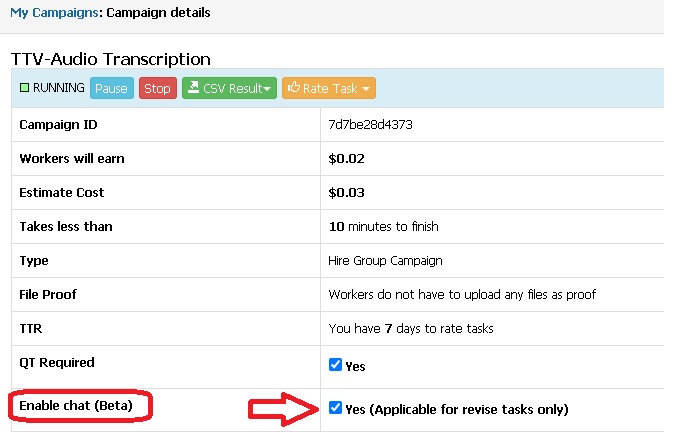The width and height of the screenshot is (673, 433).
Task: Click the Enable chat (Beta) label
Action: pos(76,406)
